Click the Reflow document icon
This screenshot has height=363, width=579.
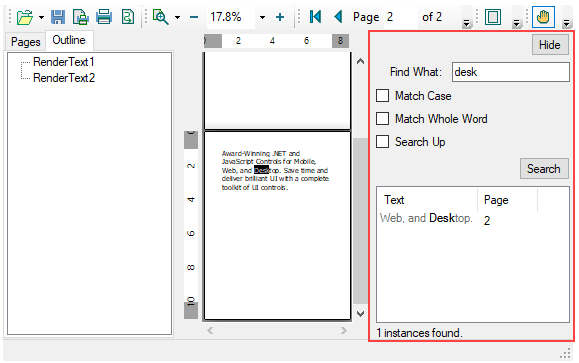tap(128, 17)
